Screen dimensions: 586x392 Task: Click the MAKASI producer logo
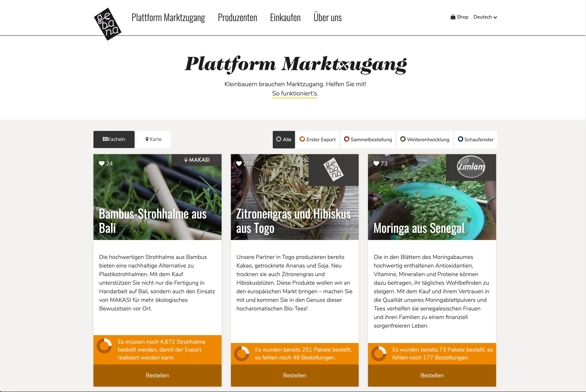pyautogui.click(x=197, y=160)
